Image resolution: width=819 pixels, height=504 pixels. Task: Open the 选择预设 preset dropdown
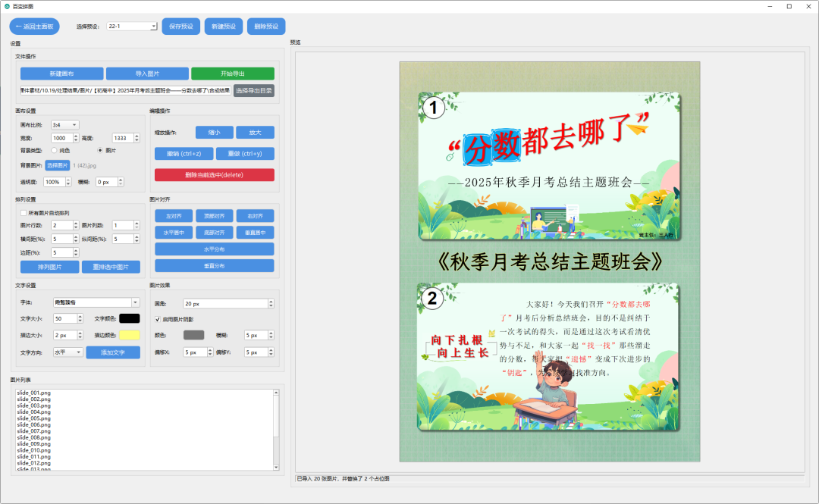(x=132, y=27)
